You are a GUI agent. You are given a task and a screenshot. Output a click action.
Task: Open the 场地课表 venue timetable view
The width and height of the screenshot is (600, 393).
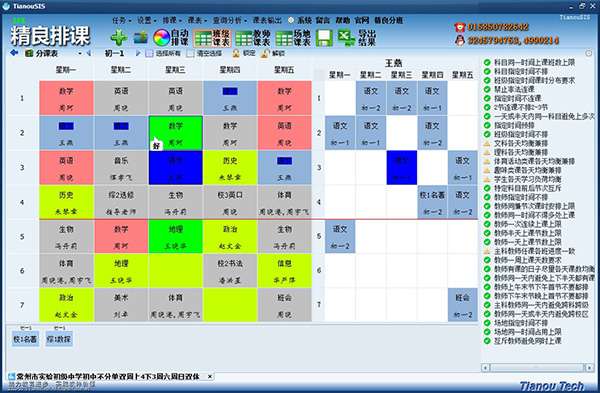coord(293,38)
